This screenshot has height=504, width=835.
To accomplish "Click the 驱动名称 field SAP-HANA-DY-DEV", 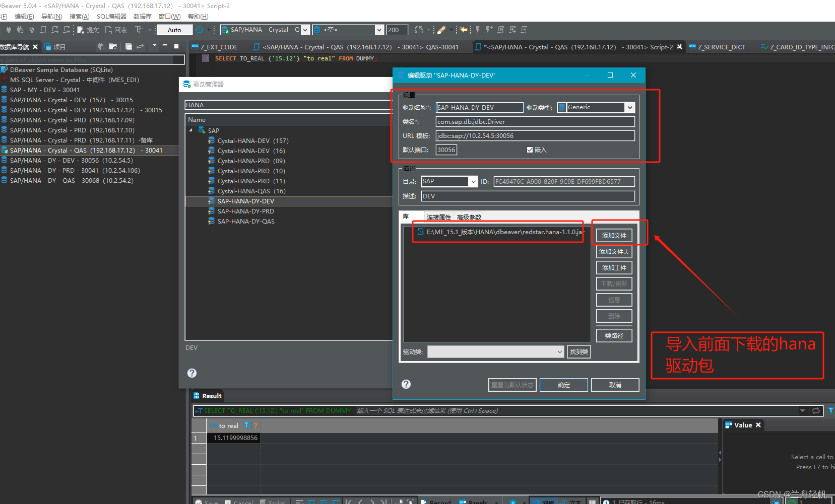I will [x=479, y=107].
